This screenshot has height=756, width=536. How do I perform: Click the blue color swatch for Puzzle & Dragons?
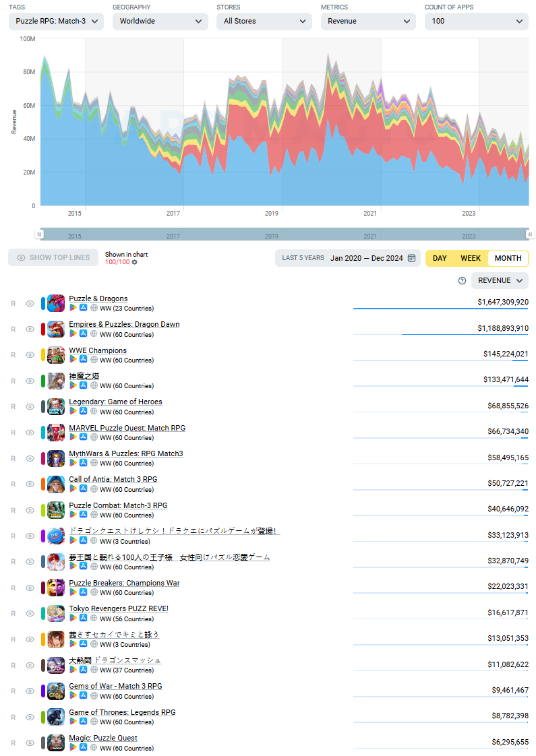(x=43, y=304)
